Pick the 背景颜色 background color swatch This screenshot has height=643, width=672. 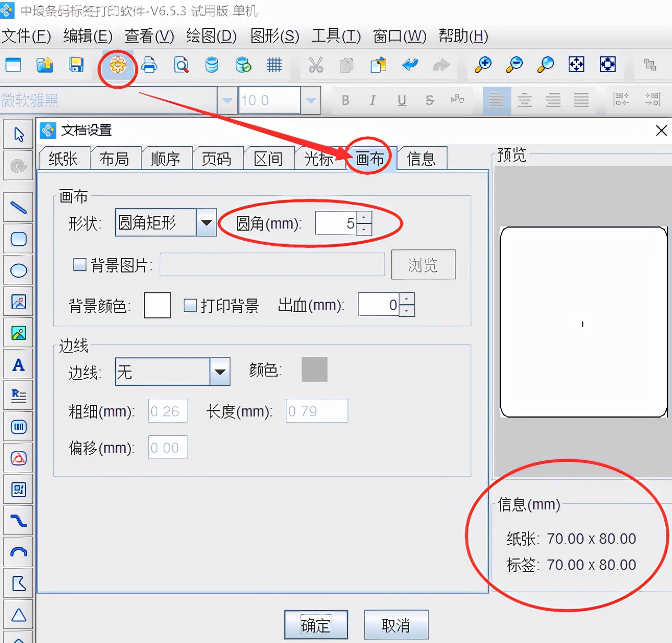(x=157, y=305)
